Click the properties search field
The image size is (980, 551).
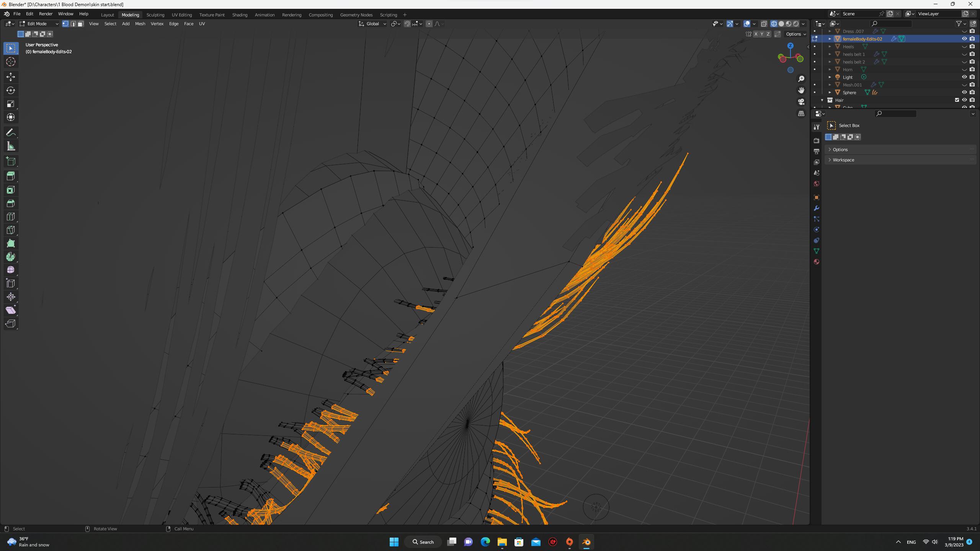[896, 113]
